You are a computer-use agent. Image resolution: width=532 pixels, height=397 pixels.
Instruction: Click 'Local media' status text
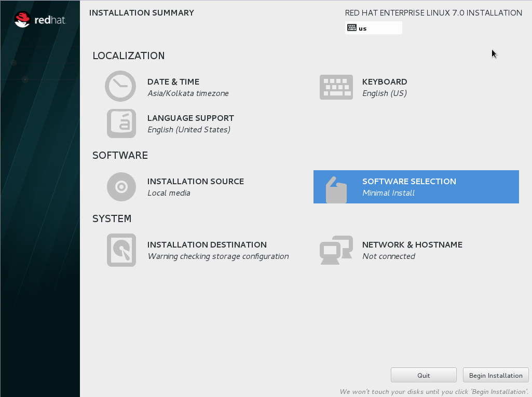point(169,193)
